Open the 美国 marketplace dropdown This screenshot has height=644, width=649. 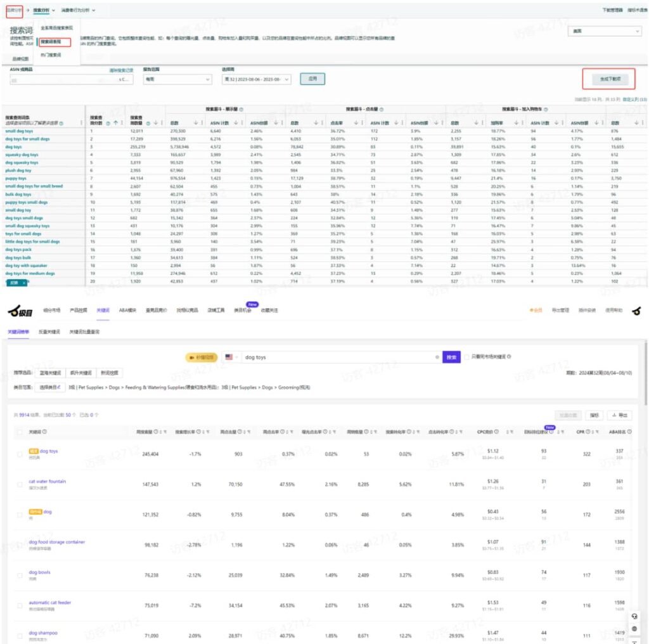(604, 31)
